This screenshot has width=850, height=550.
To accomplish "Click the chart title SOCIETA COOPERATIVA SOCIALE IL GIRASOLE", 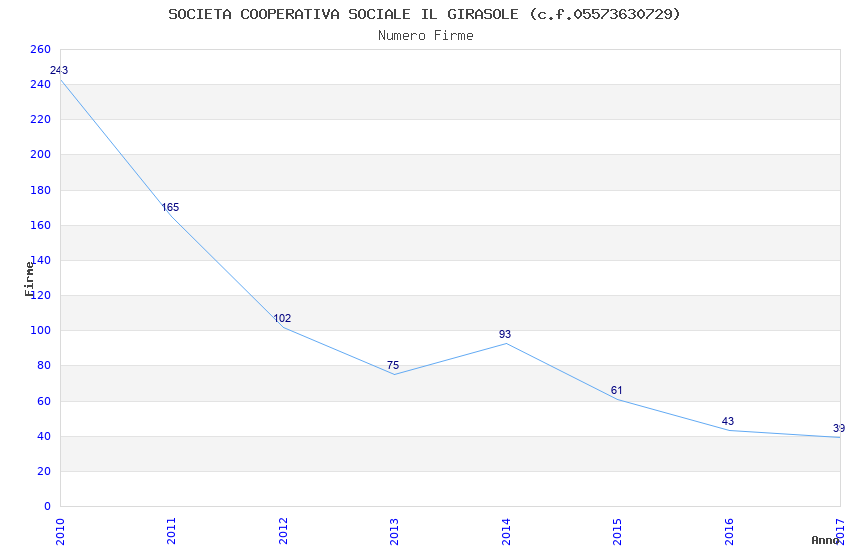I will (x=424, y=14).
